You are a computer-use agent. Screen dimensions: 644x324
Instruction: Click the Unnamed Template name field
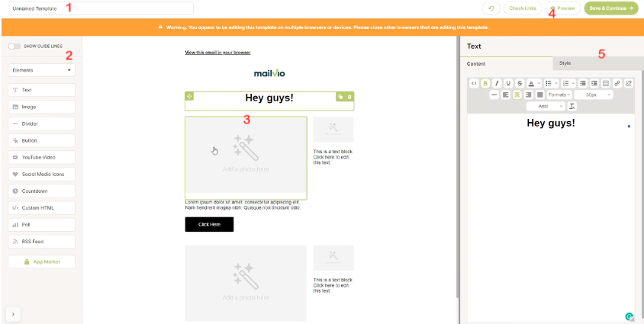pyautogui.click(x=101, y=8)
